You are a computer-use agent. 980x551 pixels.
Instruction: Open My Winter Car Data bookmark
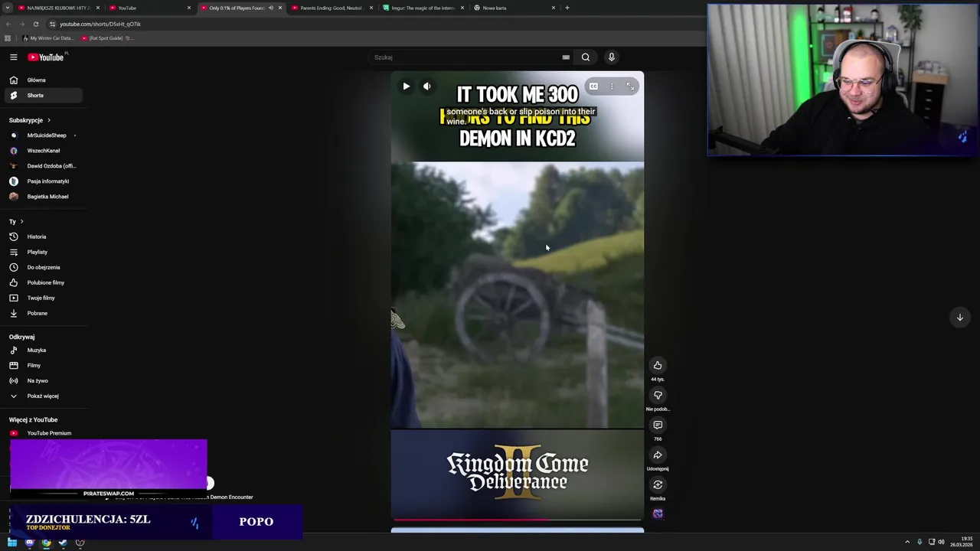pos(47,38)
